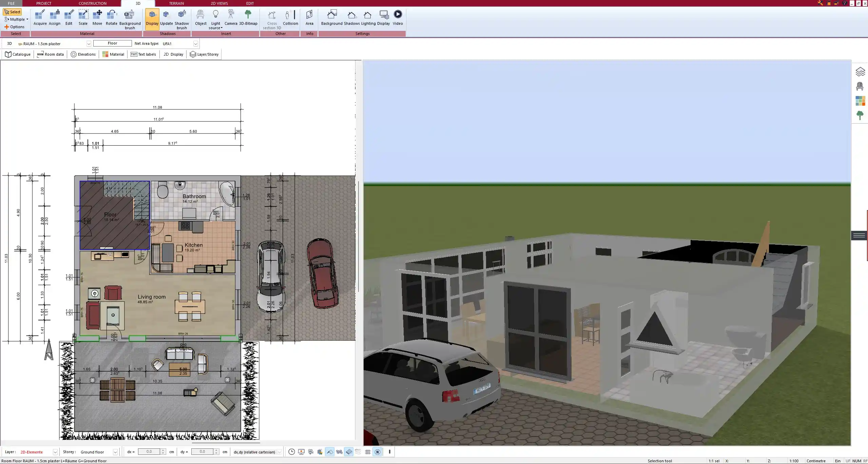Open Background settings
Screen dimensions: 868x464
[x=332, y=18]
